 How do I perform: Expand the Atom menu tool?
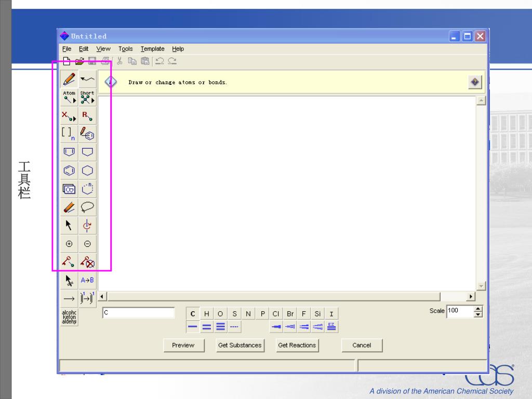point(69,97)
